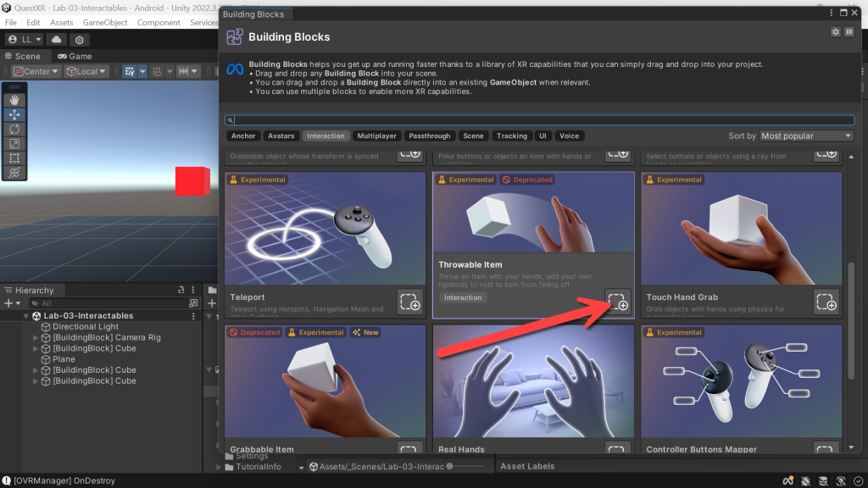
Task: Toggle the Interaction filter tag
Action: click(x=325, y=136)
